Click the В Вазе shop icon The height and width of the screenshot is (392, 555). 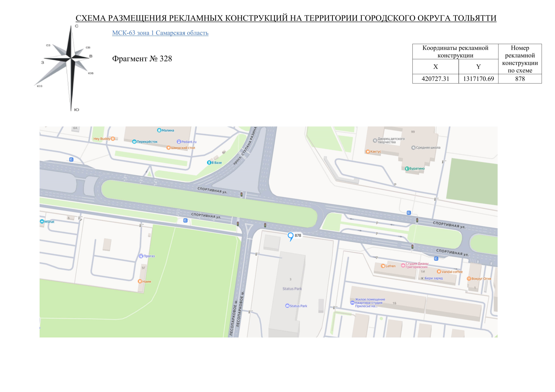pos(209,163)
